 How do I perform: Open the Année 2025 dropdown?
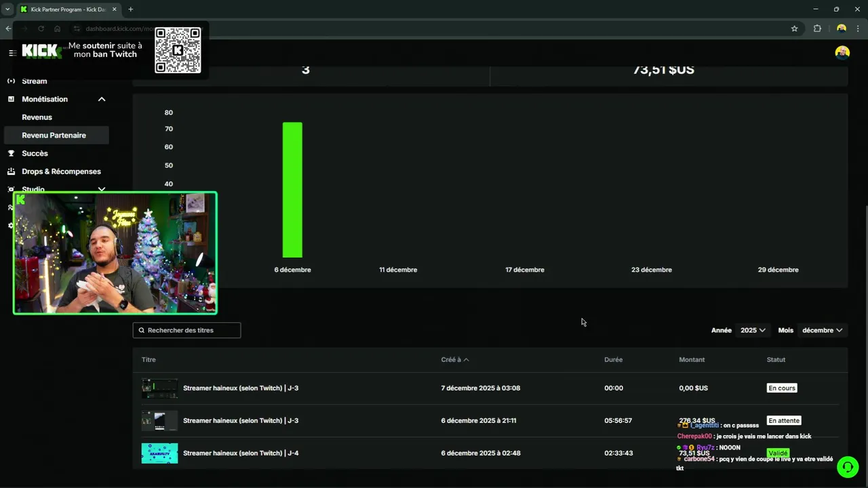753,330
